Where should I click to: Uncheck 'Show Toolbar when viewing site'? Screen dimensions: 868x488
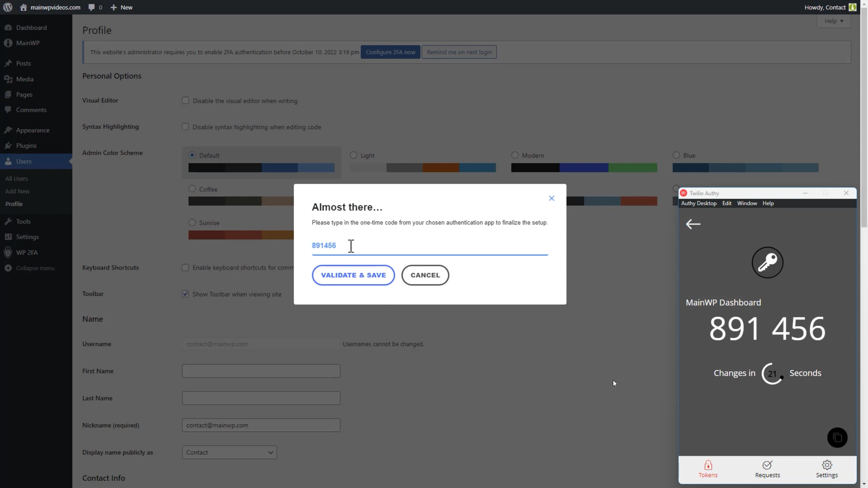185,294
